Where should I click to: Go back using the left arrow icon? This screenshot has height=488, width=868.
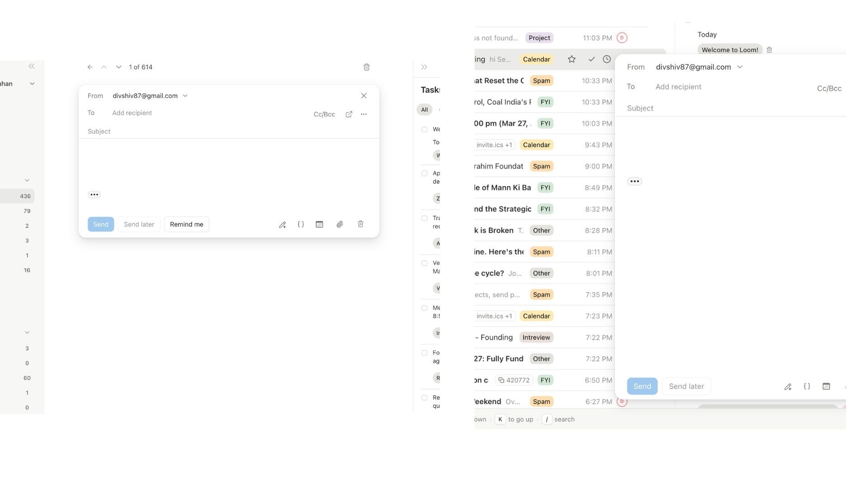(90, 67)
